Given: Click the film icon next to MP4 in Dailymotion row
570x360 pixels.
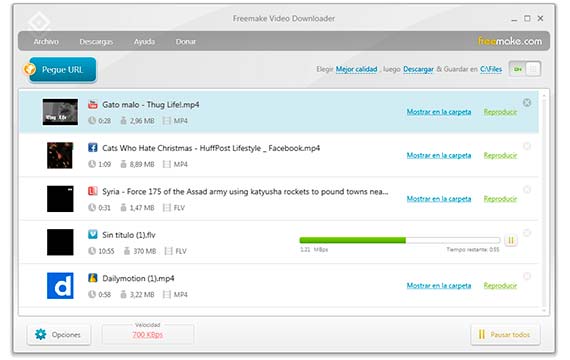Looking at the screenshot, I should click(x=166, y=294).
